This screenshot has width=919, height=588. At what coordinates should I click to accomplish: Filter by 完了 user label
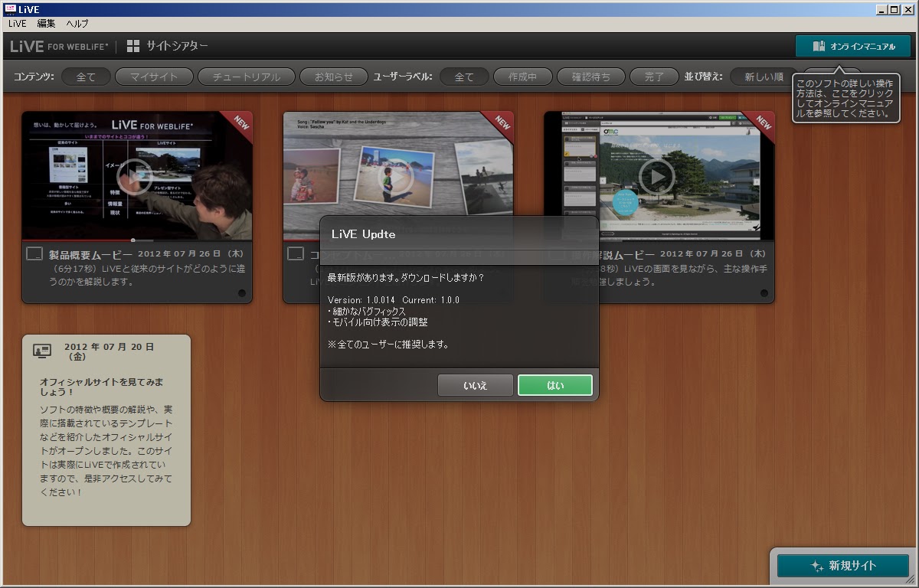(654, 77)
